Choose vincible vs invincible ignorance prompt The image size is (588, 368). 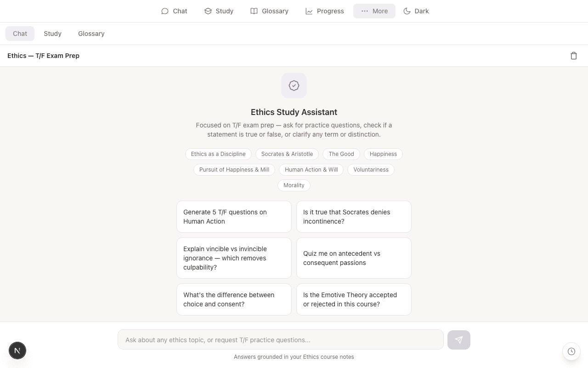click(234, 258)
